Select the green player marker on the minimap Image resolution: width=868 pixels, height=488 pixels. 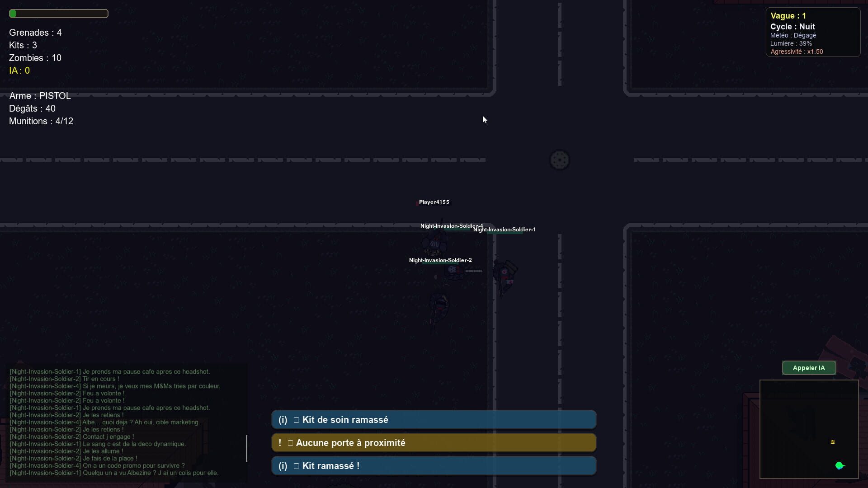pyautogui.click(x=840, y=465)
